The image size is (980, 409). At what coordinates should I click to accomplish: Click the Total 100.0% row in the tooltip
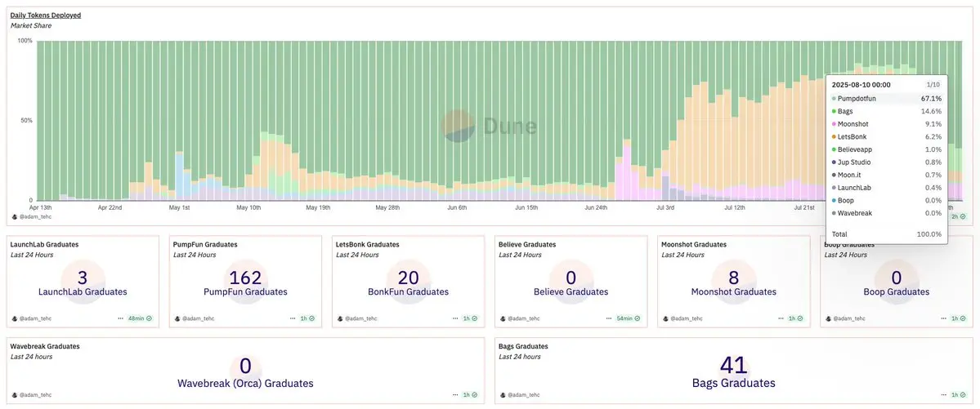tap(887, 234)
